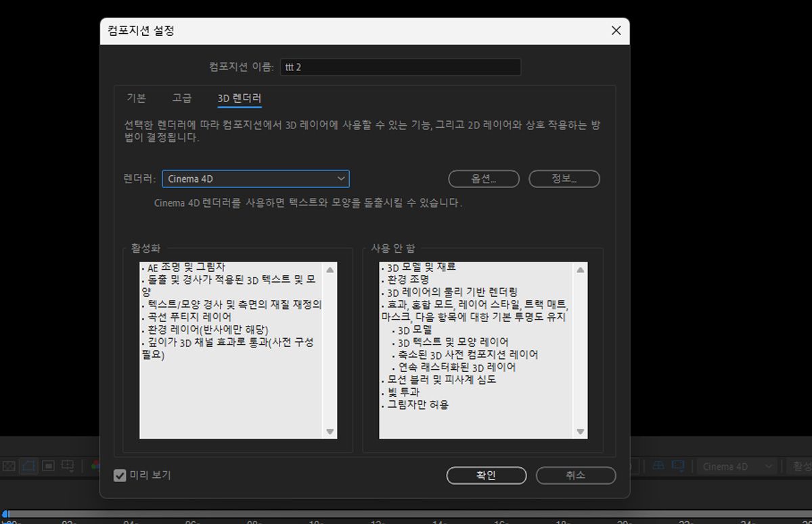Select the composition name field showing ttt 2

399,67
